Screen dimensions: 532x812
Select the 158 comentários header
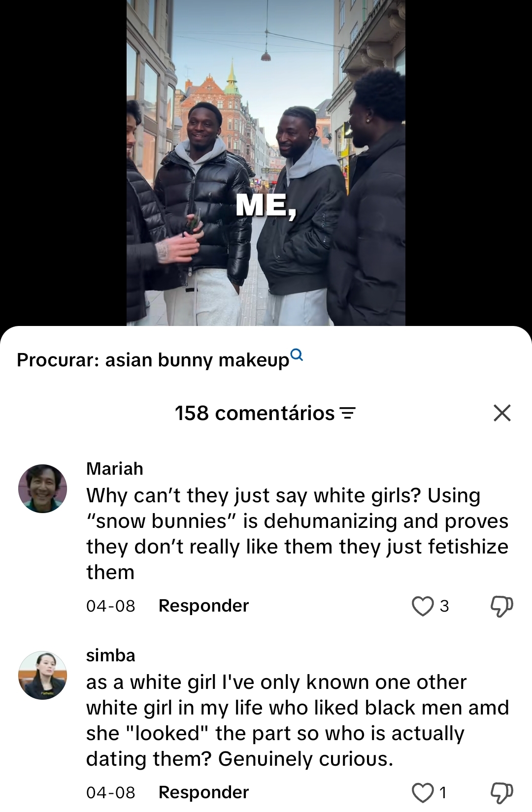click(255, 413)
